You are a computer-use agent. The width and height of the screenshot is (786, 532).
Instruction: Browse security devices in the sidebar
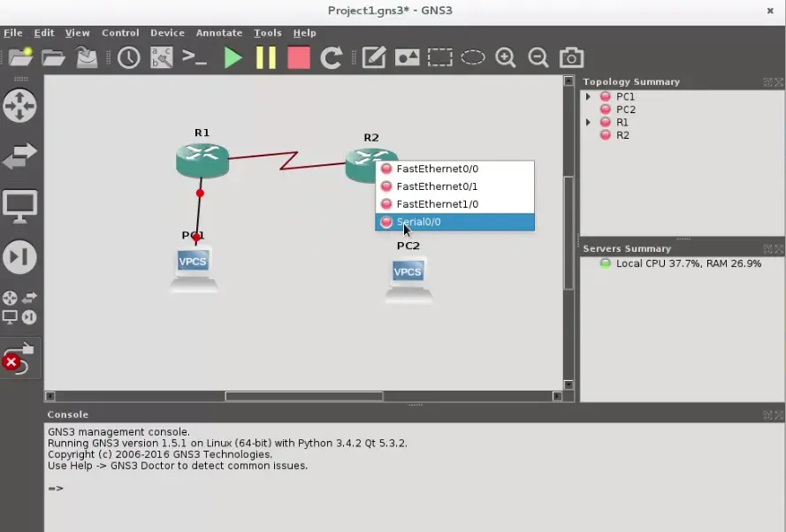pos(19,257)
